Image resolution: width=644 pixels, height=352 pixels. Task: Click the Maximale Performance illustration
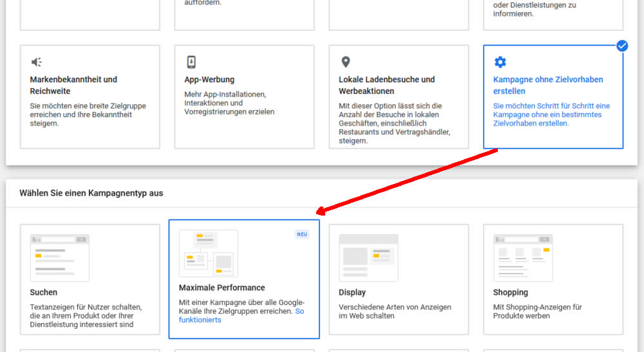point(209,253)
